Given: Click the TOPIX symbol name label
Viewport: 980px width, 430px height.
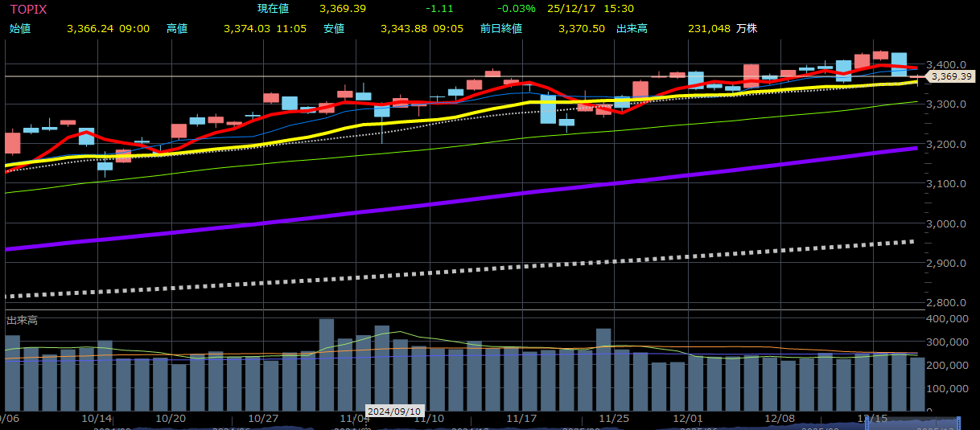Looking at the screenshot, I should point(27,9).
